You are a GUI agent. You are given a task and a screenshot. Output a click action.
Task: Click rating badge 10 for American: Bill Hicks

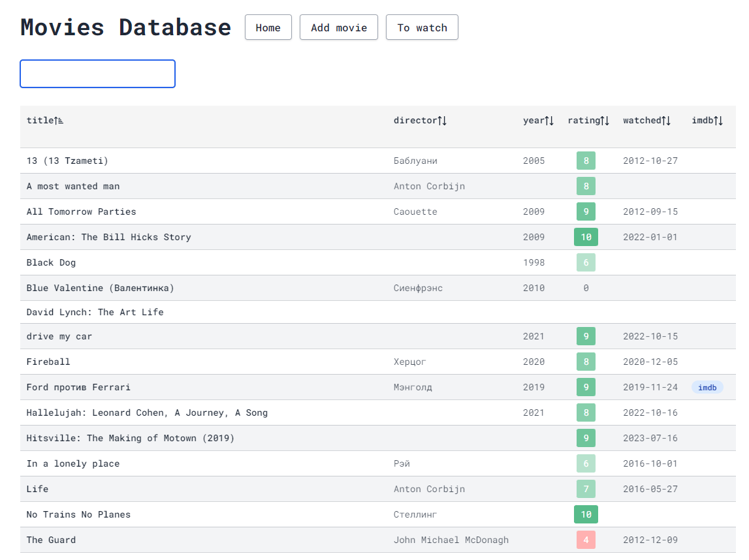[586, 238]
